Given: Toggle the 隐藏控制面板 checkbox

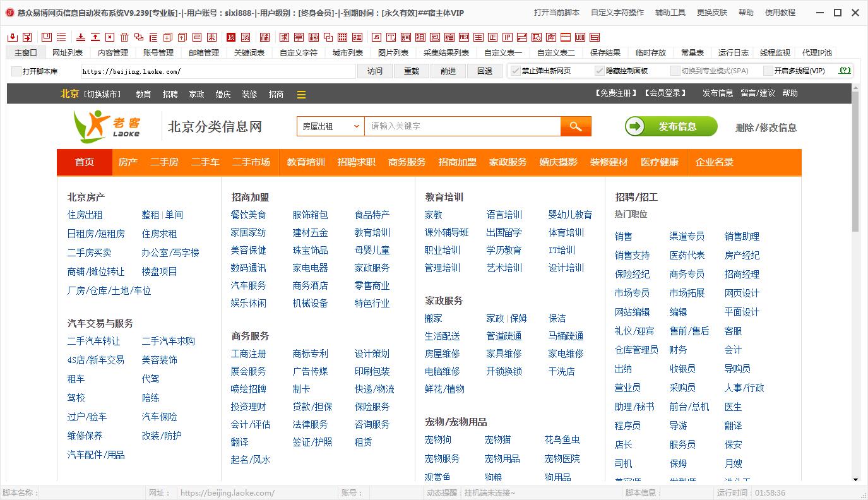Looking at the screenshot, I should click(x=600, y=71).
